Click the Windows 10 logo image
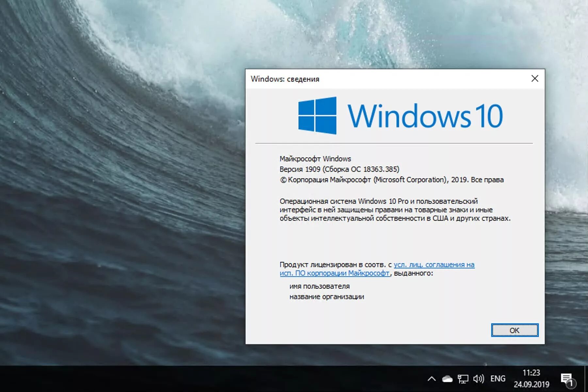 (x=400, y=115)
